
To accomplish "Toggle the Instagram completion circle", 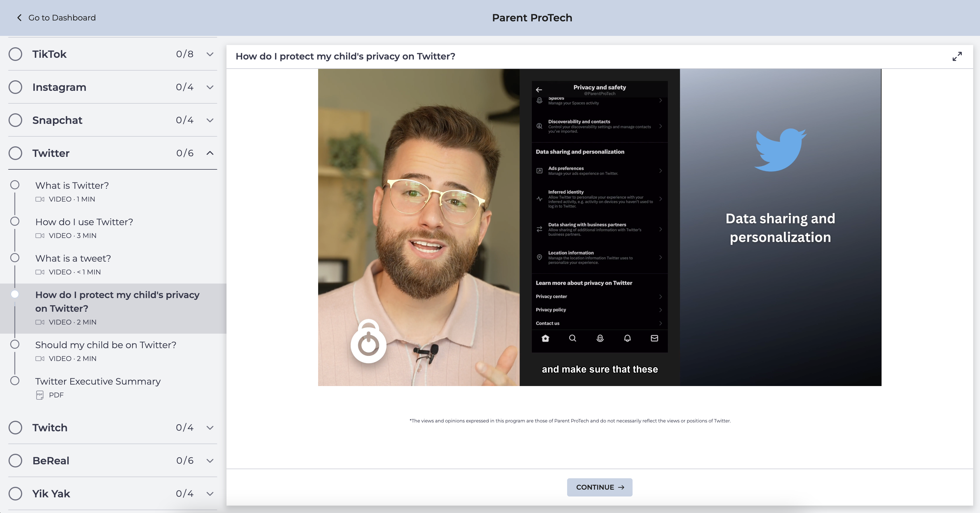I will coord(15,87).
